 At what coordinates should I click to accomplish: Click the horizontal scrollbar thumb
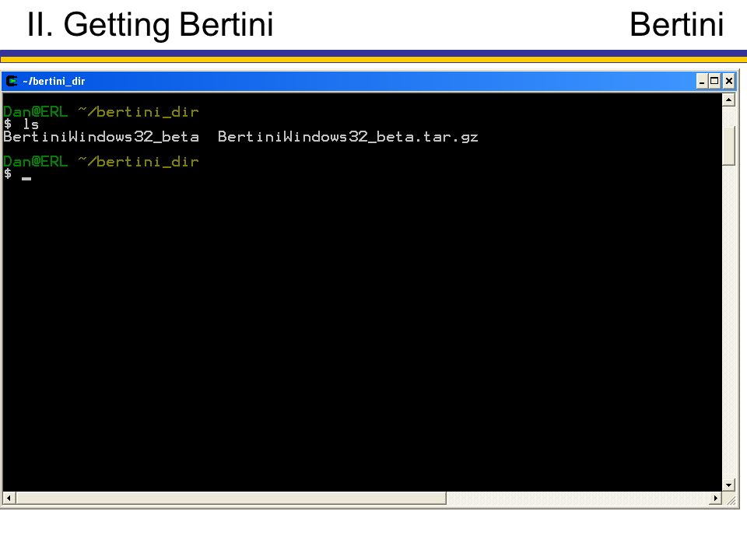tap(230, 498)
